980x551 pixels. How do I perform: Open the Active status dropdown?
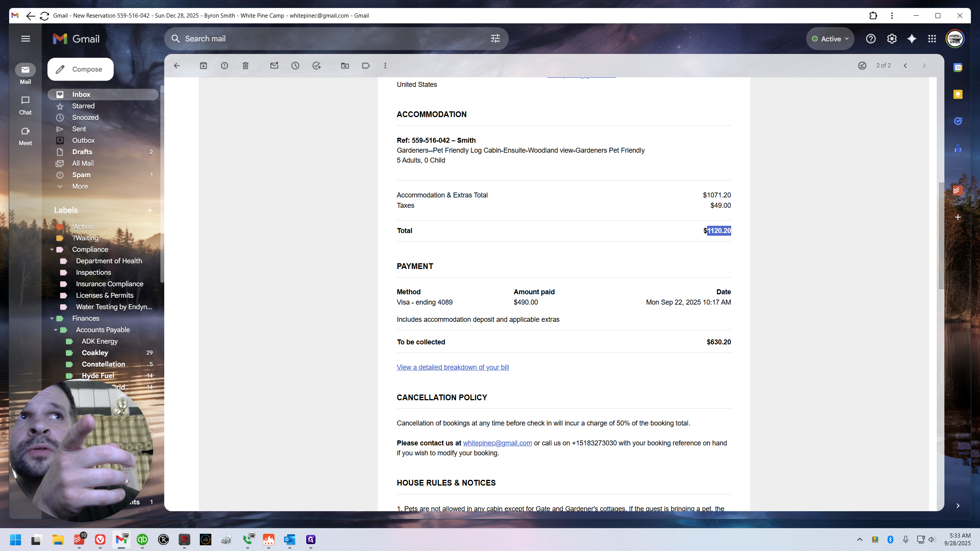830,39
